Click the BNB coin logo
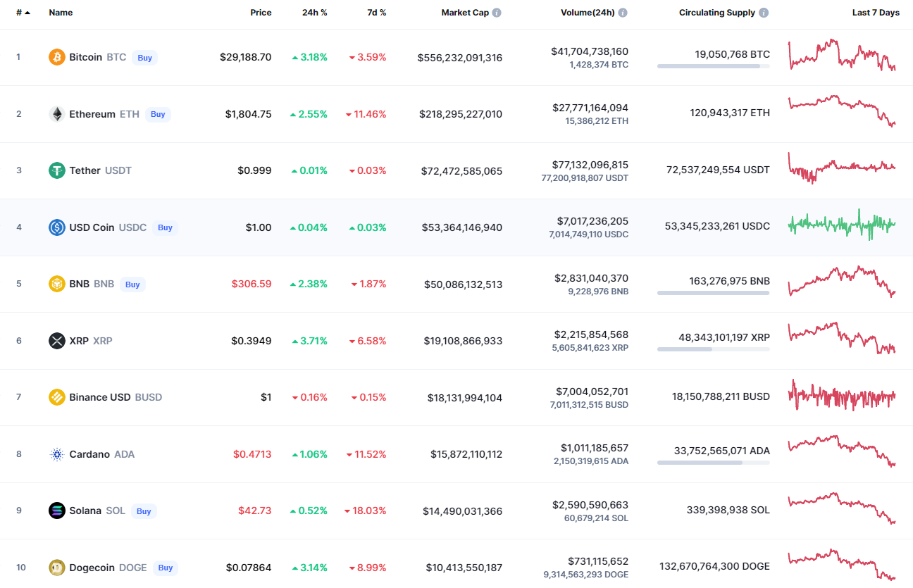This screenshot has height=588, width=913. (57, 284)
